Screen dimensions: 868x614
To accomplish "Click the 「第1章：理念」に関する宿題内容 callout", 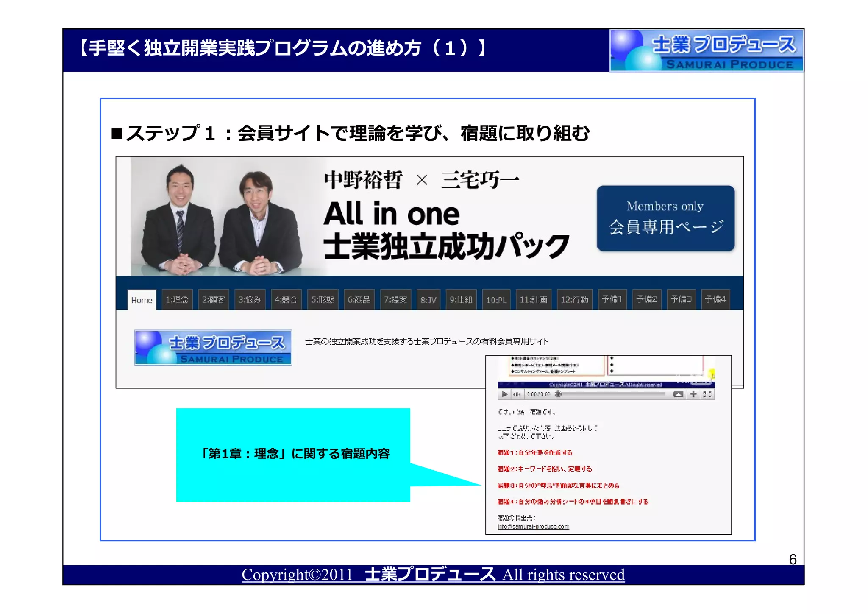I will click(293, 455).
